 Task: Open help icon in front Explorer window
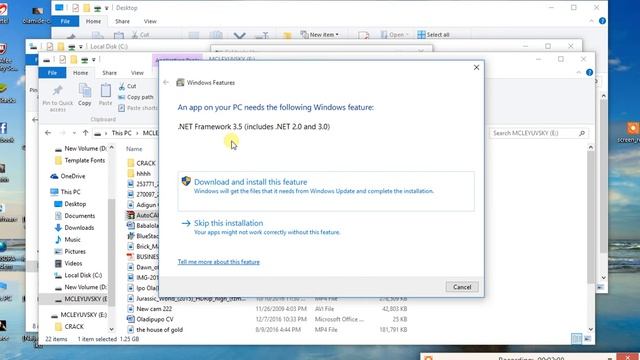[589, 72]
